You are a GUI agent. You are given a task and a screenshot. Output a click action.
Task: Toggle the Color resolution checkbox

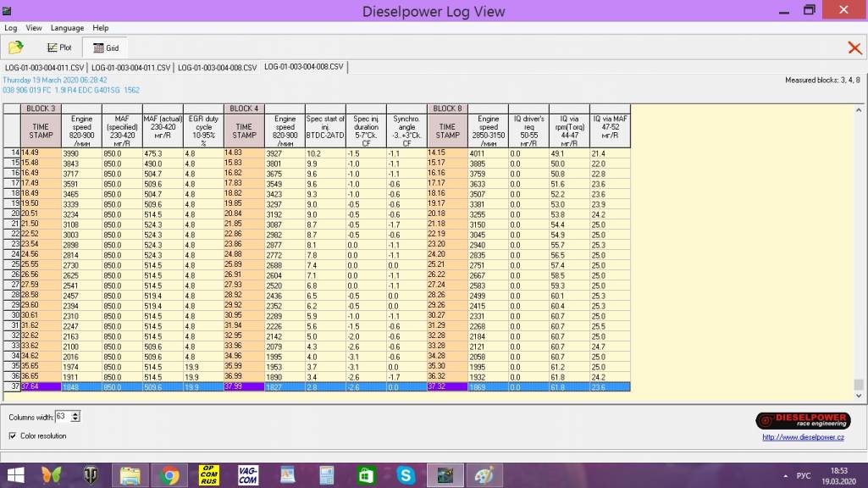(12, 435)
